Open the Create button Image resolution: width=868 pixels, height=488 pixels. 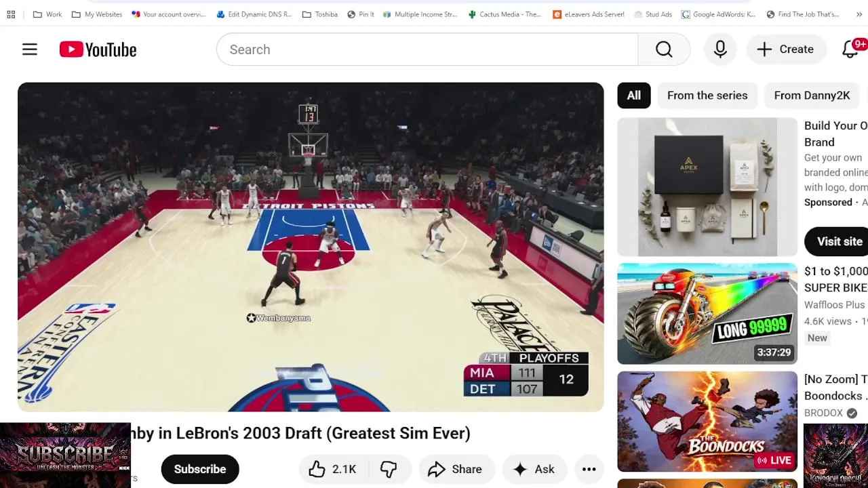(785, 49)
